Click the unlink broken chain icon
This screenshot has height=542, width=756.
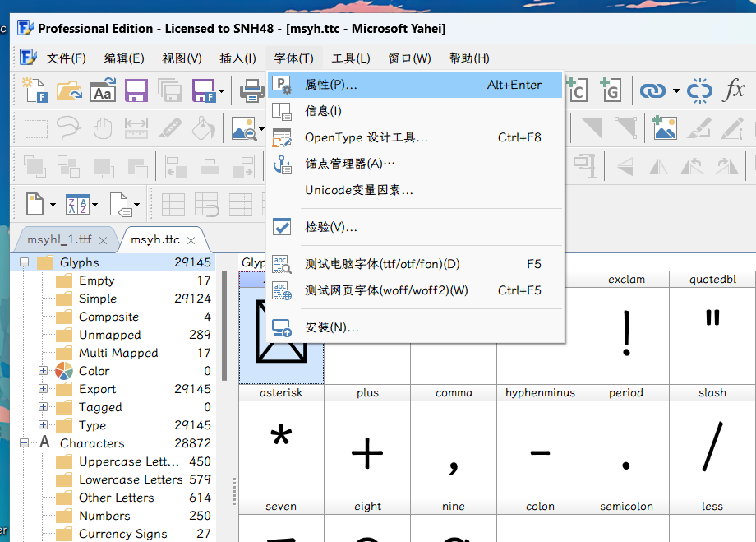699,90
